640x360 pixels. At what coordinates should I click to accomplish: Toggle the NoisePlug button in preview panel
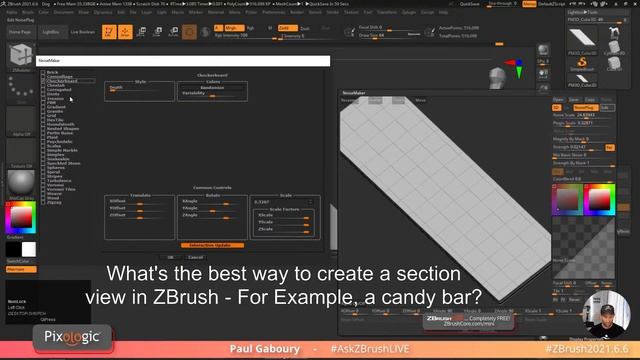click(585, 108)
